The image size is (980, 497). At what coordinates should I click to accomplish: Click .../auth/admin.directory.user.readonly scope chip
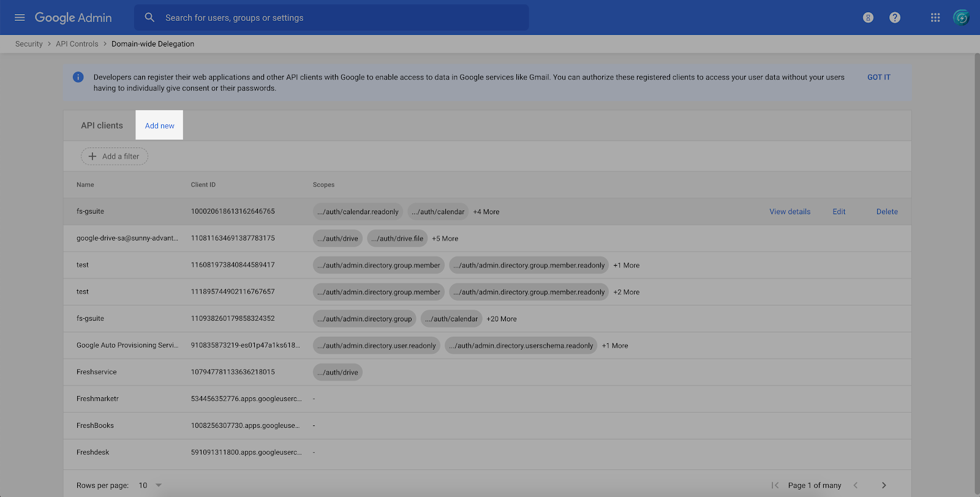377,346
